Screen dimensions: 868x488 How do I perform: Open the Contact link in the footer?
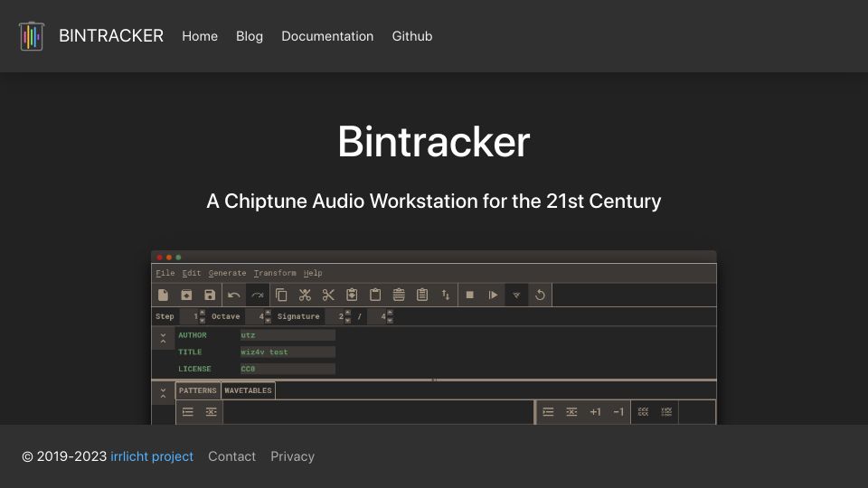pyautogui.click(x=232, y=456)
